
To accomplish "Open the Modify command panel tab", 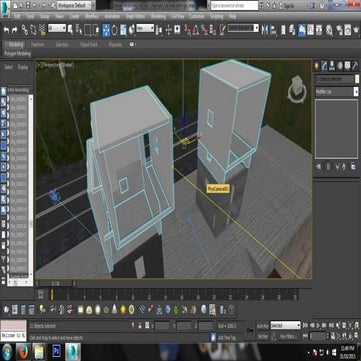I will click(x=324, y=66).
